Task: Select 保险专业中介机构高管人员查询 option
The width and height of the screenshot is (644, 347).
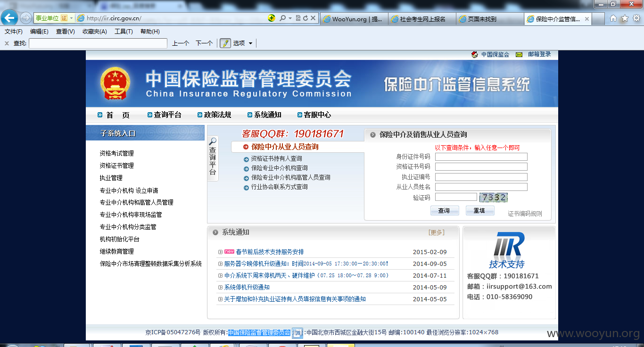Action: point(290,177)
